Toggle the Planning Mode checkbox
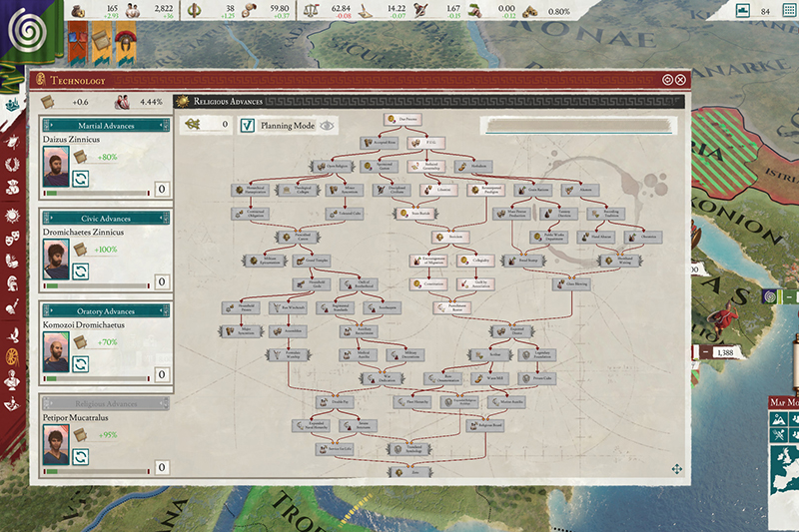Viewport: 799px width, 532px height. coord(248,125)
